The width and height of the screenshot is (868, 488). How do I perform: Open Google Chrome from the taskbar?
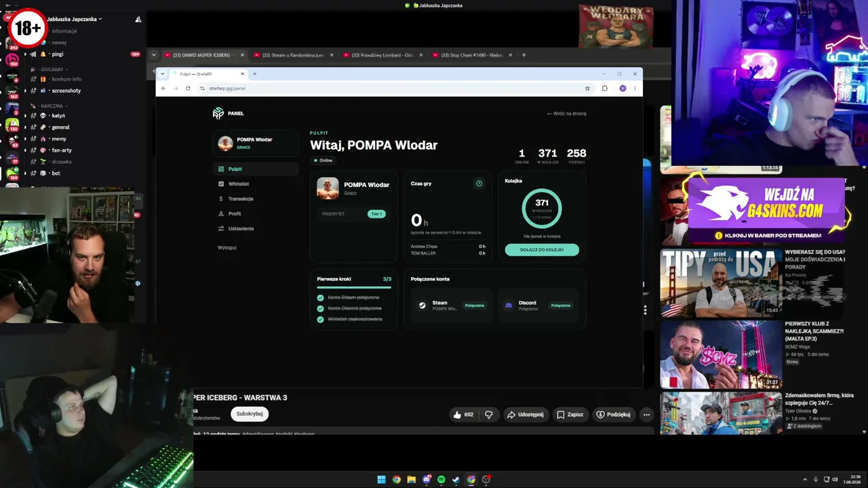pos(397,480)
